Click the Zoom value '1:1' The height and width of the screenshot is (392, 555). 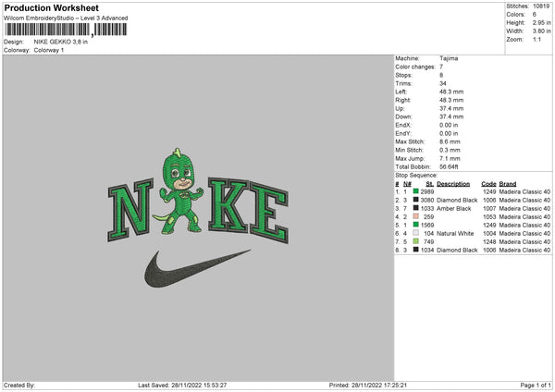click(x=536, y=39)
